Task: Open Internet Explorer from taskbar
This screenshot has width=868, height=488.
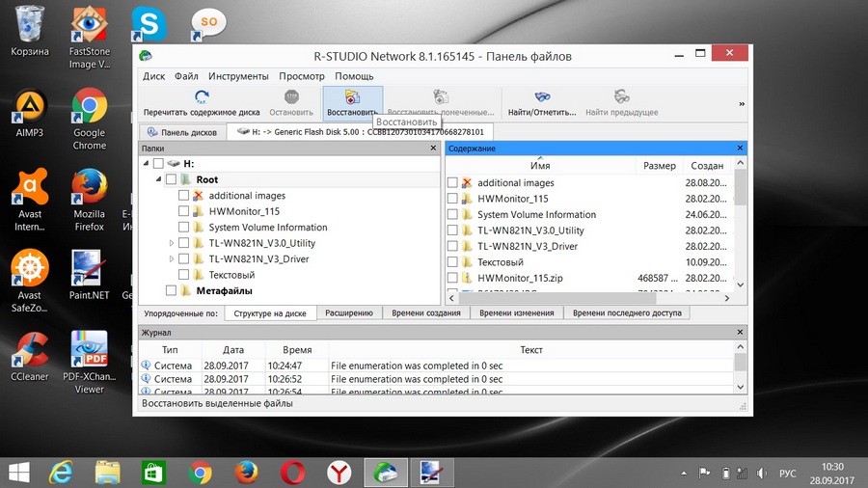Action: pos(62,473)
